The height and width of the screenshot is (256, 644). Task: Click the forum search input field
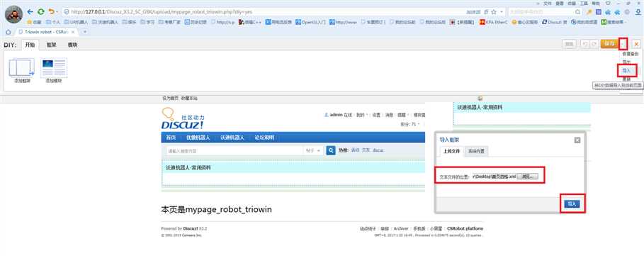point(235,151)
